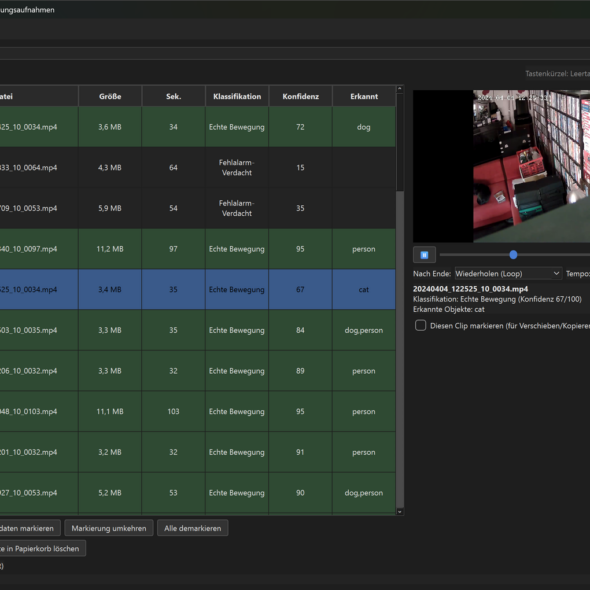Click the Sek. value 97

[173, 249]
